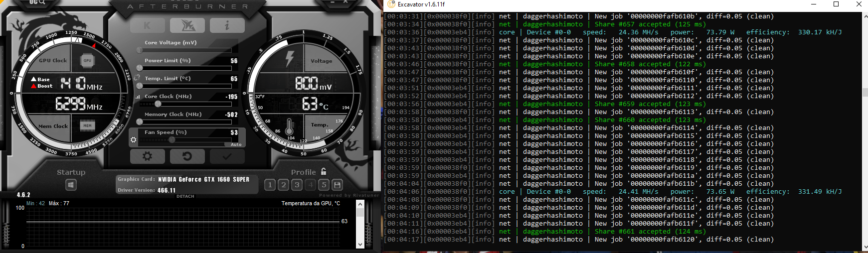Click the driver version 466.11 text
The width and height of the screenshot is (868, 253).
coord(167,190)
